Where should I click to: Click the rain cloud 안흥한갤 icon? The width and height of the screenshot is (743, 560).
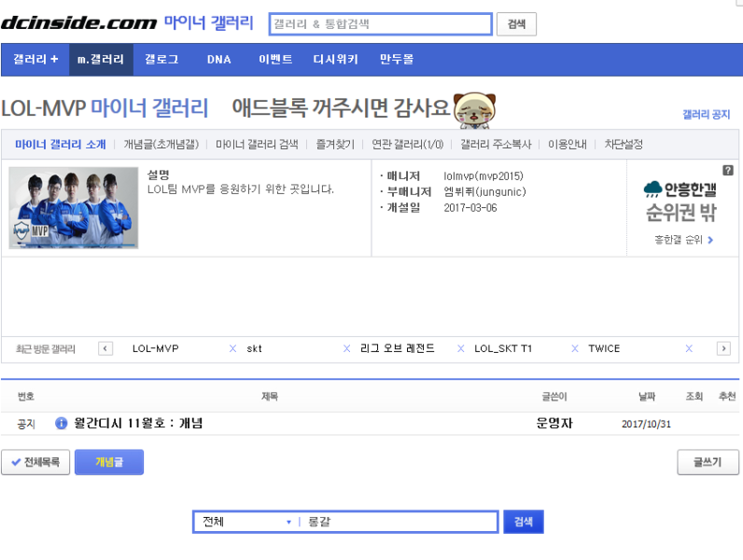point(652,189)
